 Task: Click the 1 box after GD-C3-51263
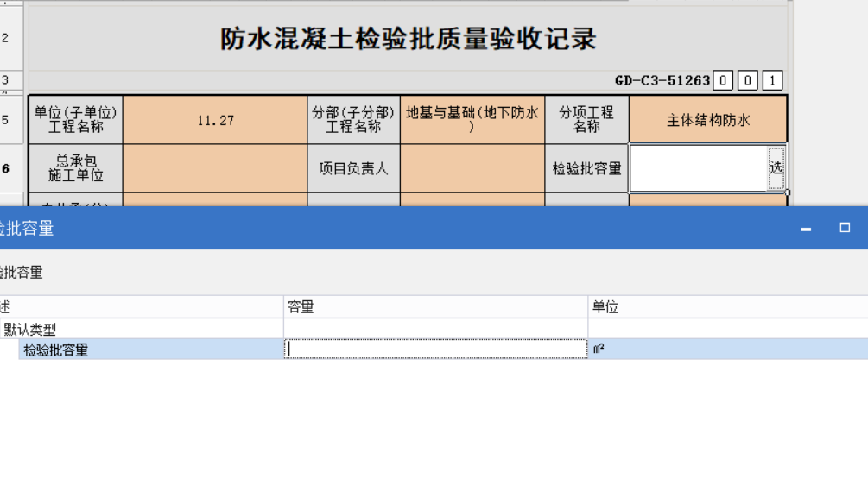[772, 81]
